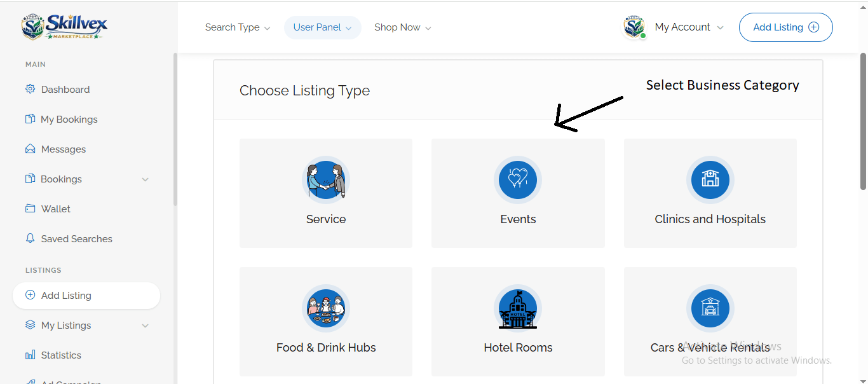This screenshot has height=384, width=868.
Task: Expand the My Listings submenu chevron
Action: pos(145,326)
